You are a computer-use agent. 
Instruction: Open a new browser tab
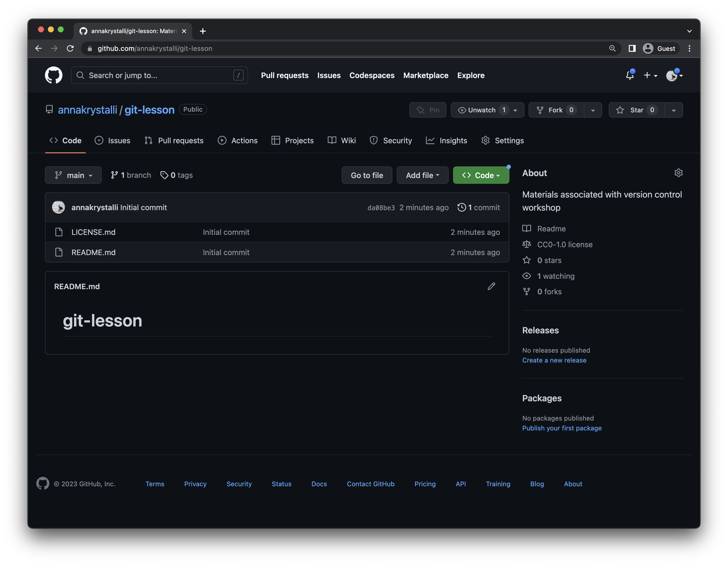pyautogui.click(x=203, y=31)
